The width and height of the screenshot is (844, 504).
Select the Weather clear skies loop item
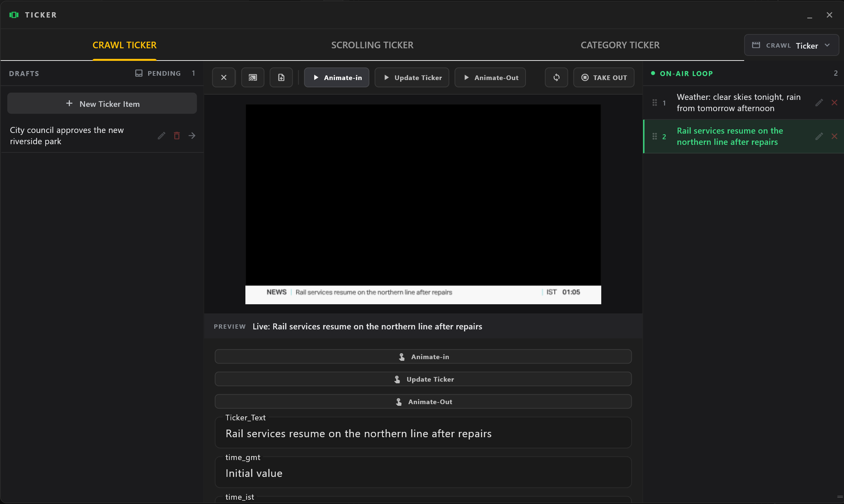(738, 103)
